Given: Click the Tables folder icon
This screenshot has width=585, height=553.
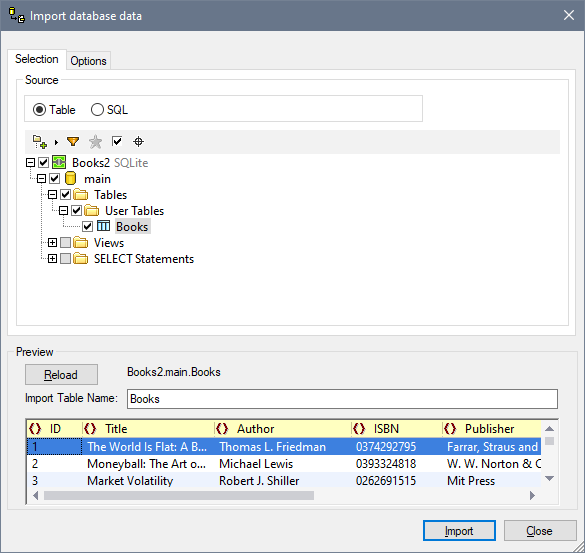Looking at the screenshot, I should click(x=81, y=195).
